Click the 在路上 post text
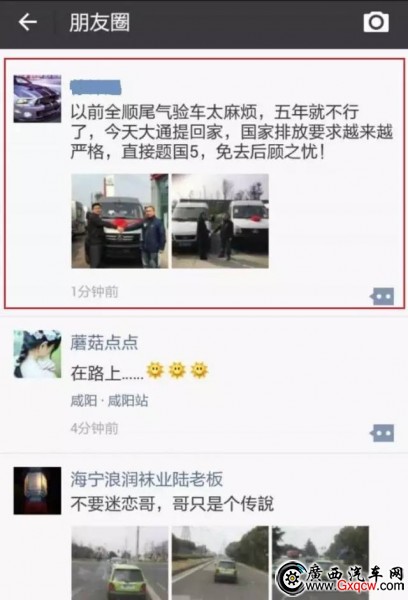The image size is (408, 600). (x=107, y=372)
